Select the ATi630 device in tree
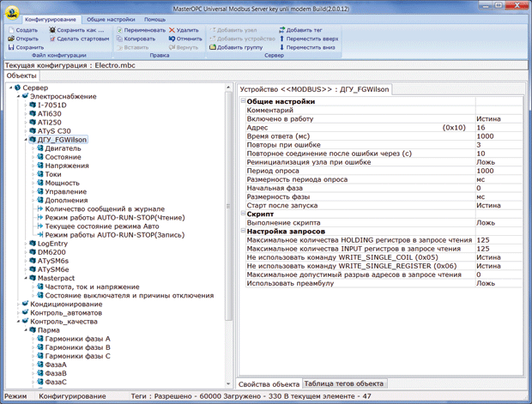 (50, 113)
